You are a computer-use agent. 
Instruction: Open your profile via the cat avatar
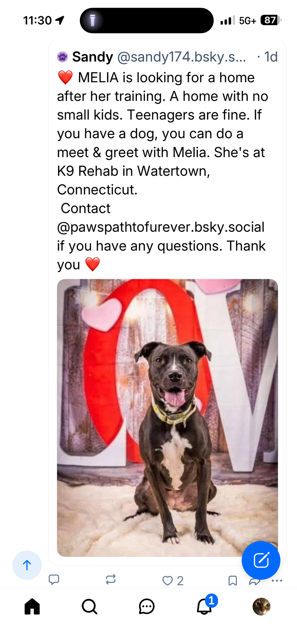pos(261,607)
